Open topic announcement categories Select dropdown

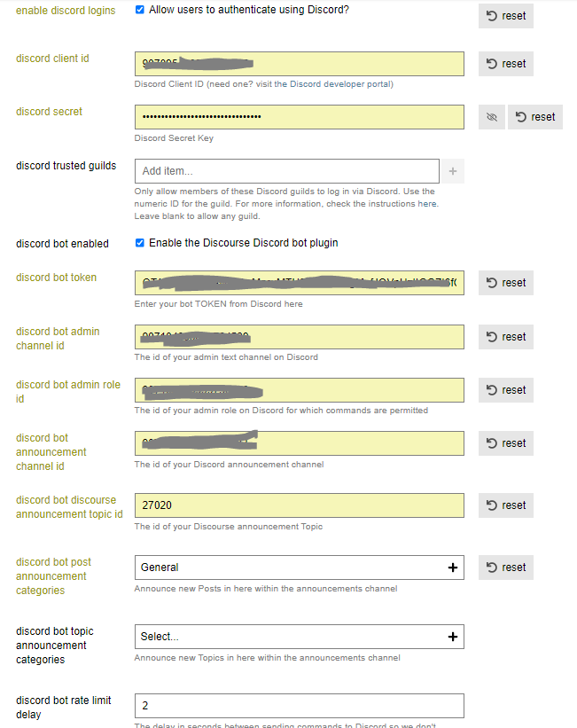[x=299, y=637]
